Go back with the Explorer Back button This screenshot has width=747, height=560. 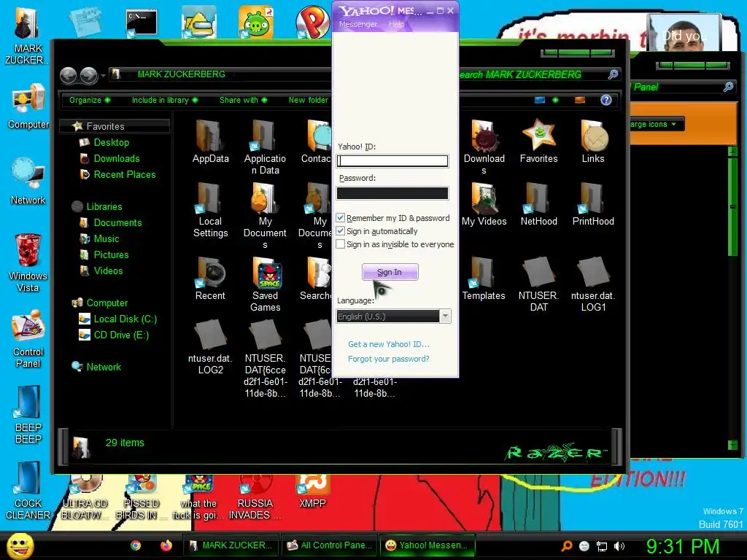(x=68, y=75)
